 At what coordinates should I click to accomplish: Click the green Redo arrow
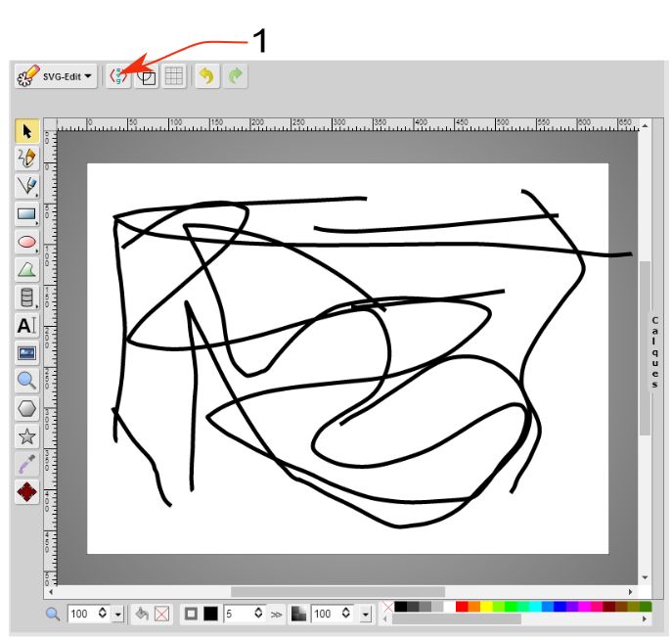(236, 76)
